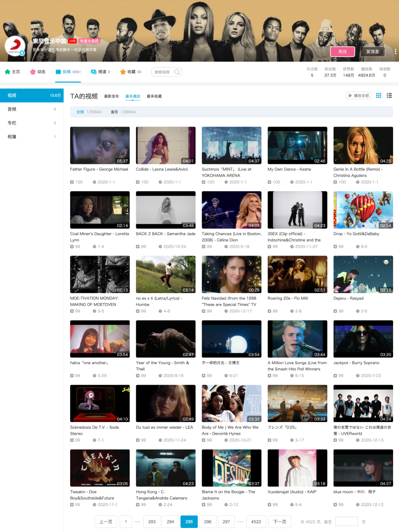The image size is (399, 532).
Task: Open the 频道 channel tab
Action: pyautogui.click(x=100, y=72)
